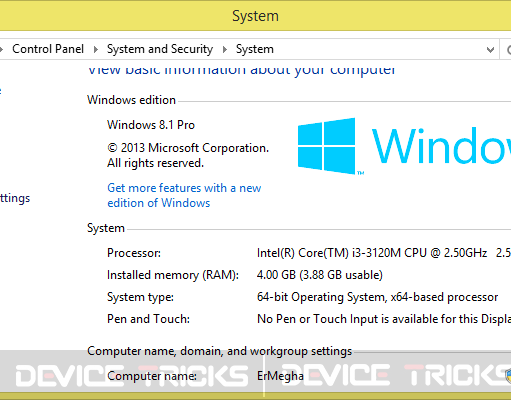Click the cyan Windows wordmark beside the logo
Screen dimensions: 511x400
pos(441,146)
